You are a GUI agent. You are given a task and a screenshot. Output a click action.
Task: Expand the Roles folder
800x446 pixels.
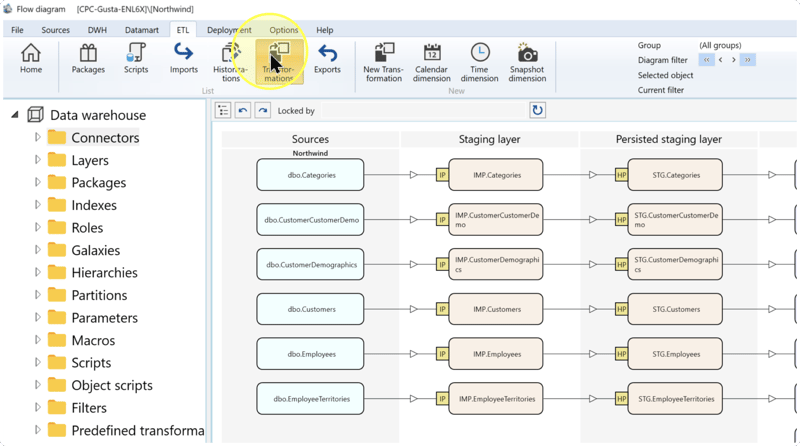tap(37, 227)
